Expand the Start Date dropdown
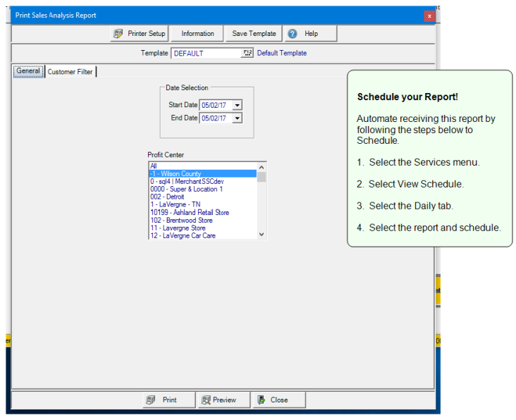The width and height of the screenshot is (516, 420). pos(237,105)
